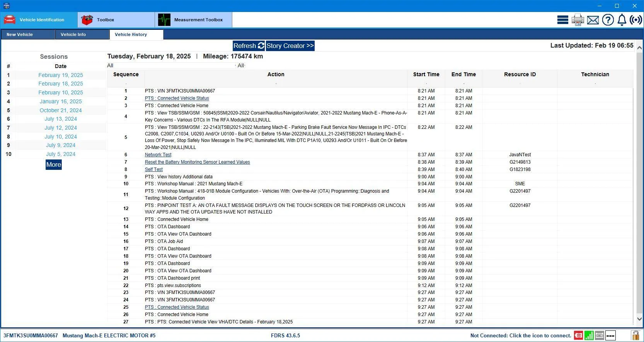Click the Sequence column header
644x342 pixels.
coord(126,74)
